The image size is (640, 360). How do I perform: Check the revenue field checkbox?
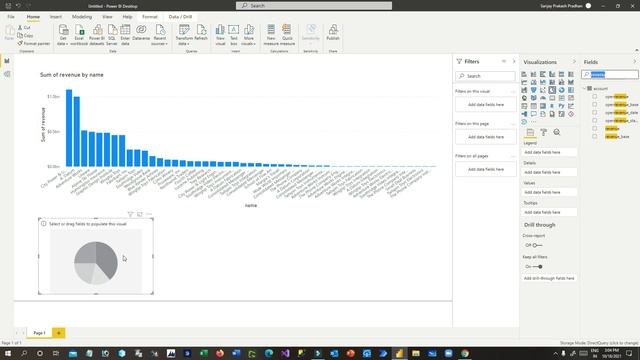click(x=595, y=129)
